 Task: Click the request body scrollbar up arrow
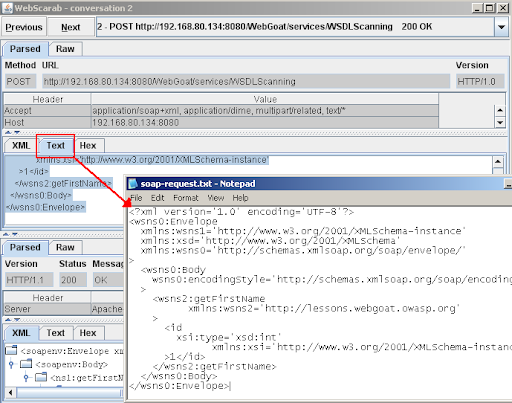[498, 162]
